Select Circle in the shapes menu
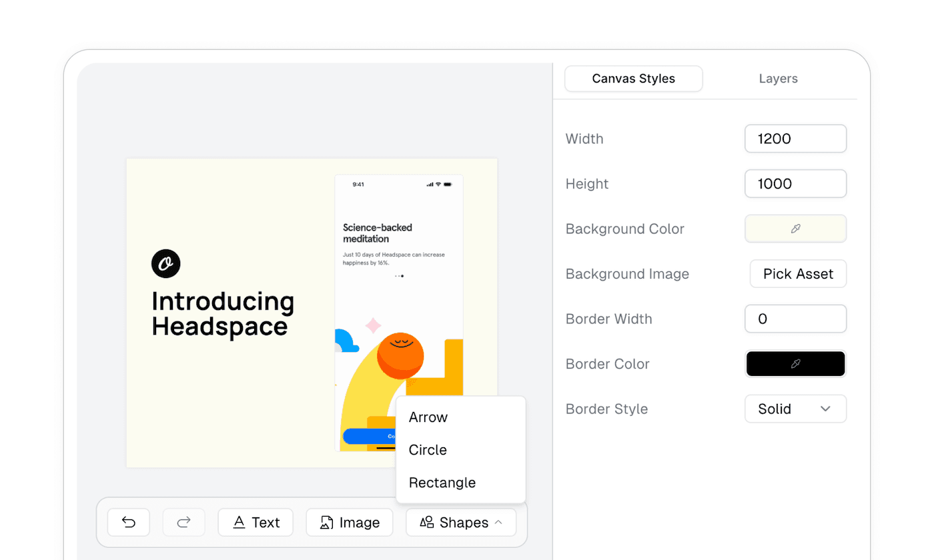The image size is (934, 560). (427, 449)
